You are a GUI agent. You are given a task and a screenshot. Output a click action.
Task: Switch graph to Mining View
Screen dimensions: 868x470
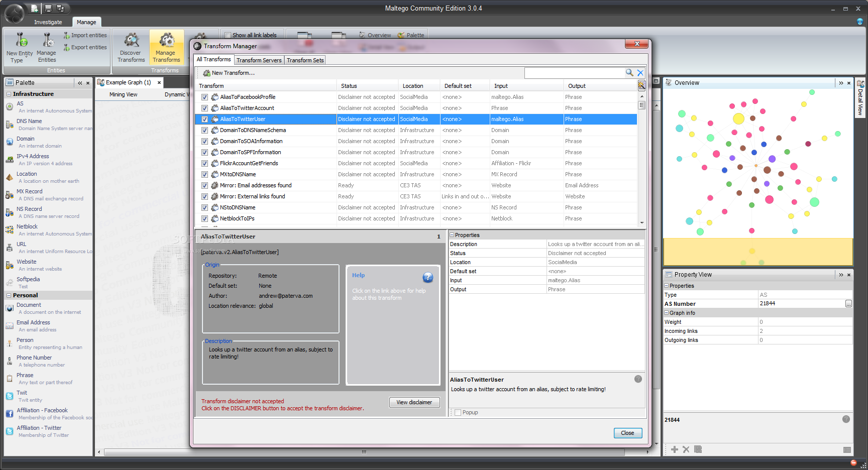pos(124,94)
